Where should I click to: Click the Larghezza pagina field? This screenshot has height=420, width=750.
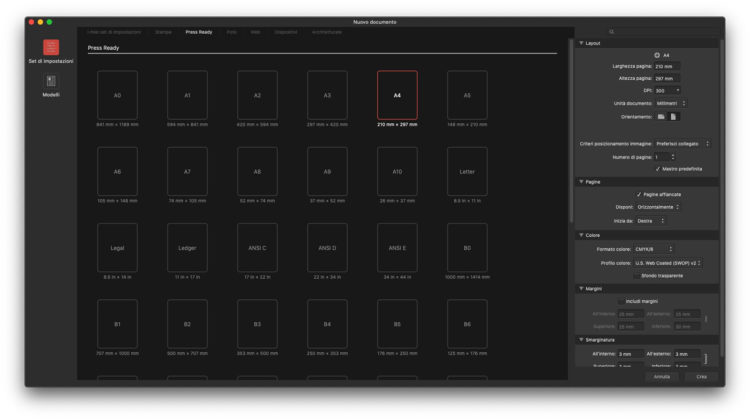click(x=667, y=66)
